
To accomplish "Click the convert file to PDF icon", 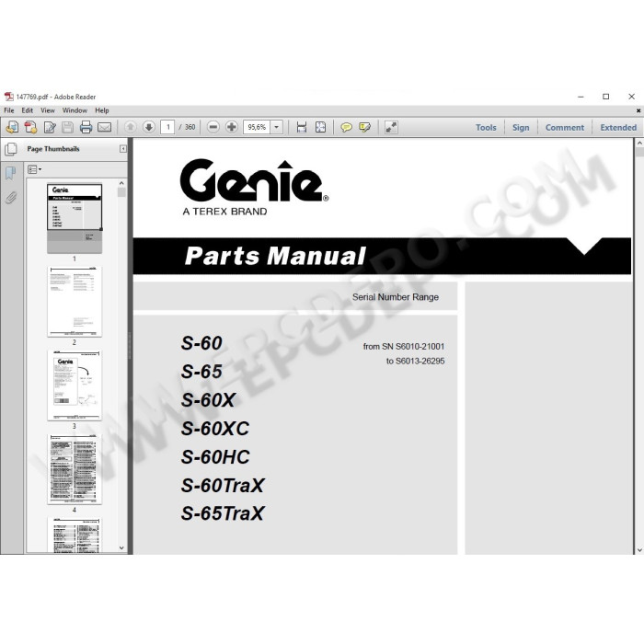I will coord(30,127).
